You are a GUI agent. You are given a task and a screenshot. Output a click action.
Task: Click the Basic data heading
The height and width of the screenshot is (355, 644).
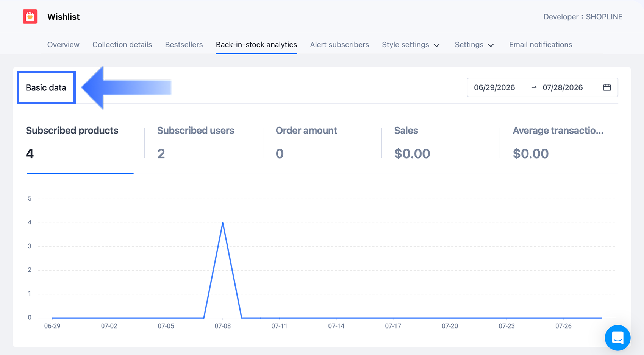pyautogui.click(x=46, y=87)
